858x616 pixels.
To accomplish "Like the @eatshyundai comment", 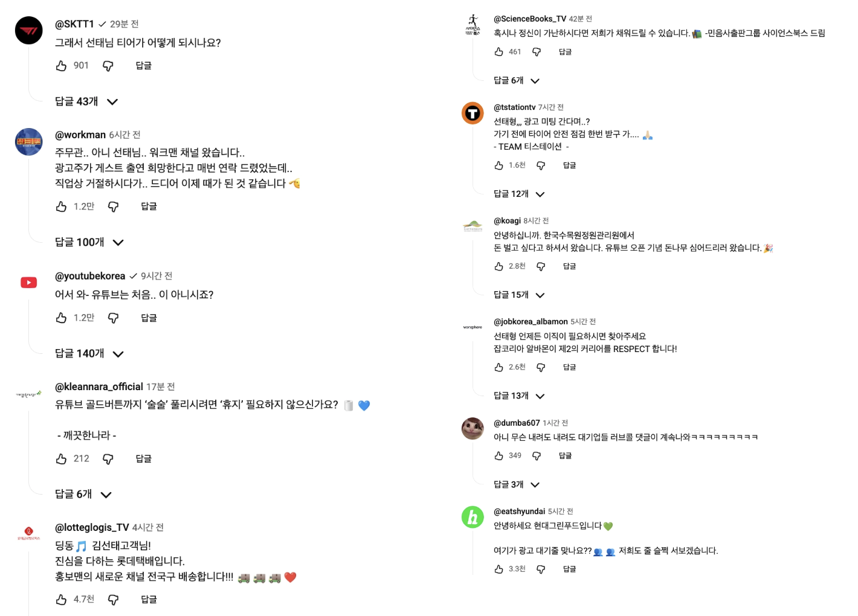I will click(499, 568).
